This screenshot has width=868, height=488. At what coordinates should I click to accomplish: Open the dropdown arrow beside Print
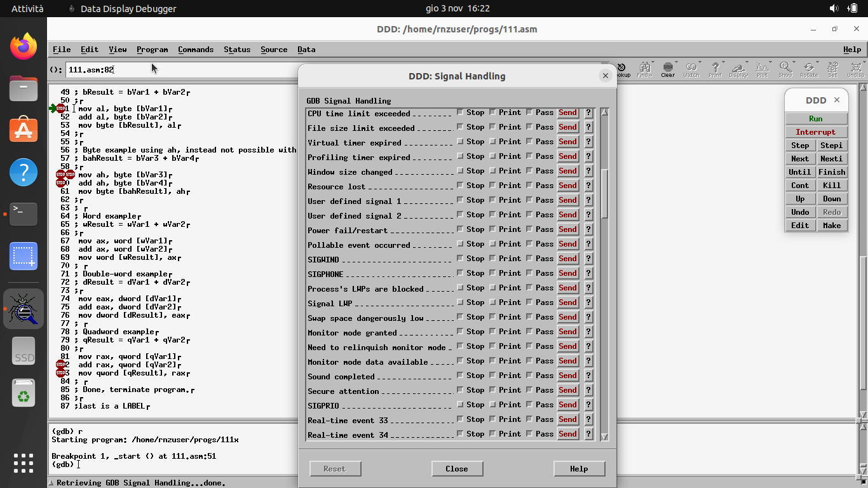722,63
